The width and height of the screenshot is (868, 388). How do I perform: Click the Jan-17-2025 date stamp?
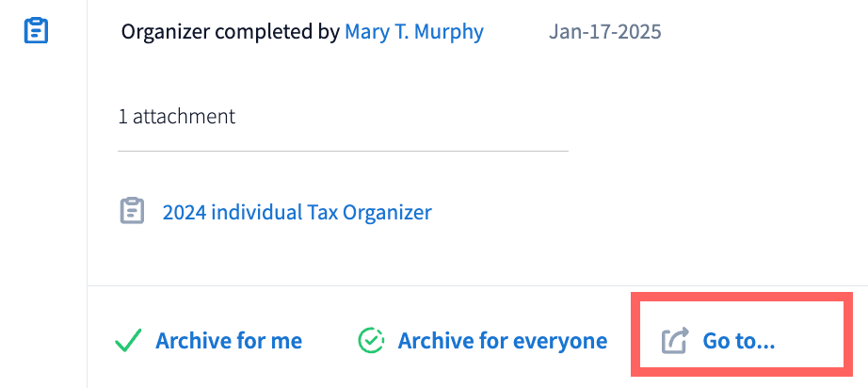tap(604, 32)
